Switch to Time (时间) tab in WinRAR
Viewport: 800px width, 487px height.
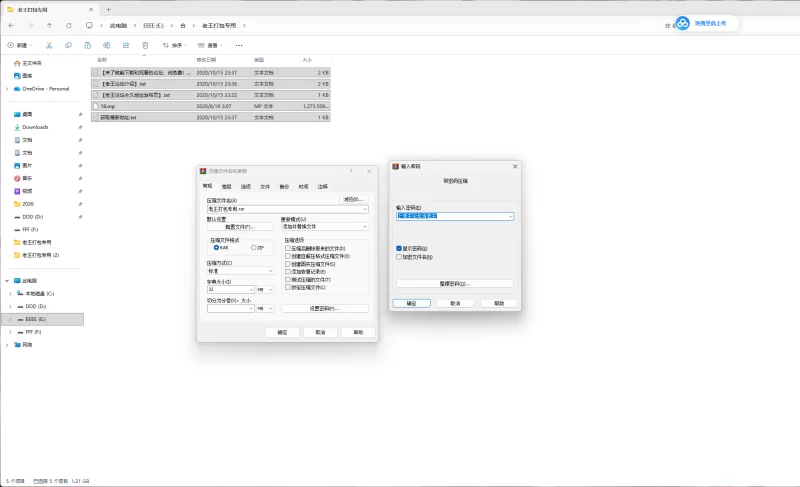pos(304,187)
